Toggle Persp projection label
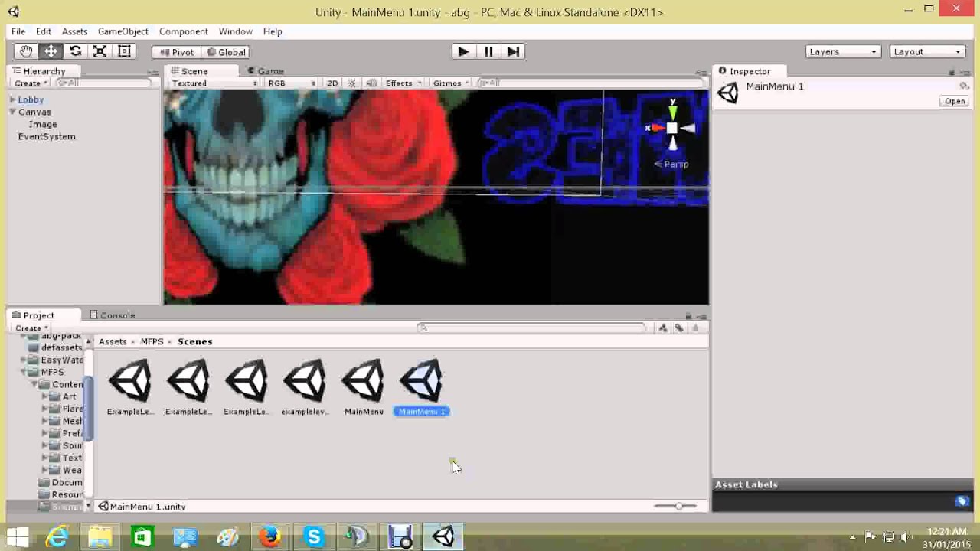 [x=671, y=164]
